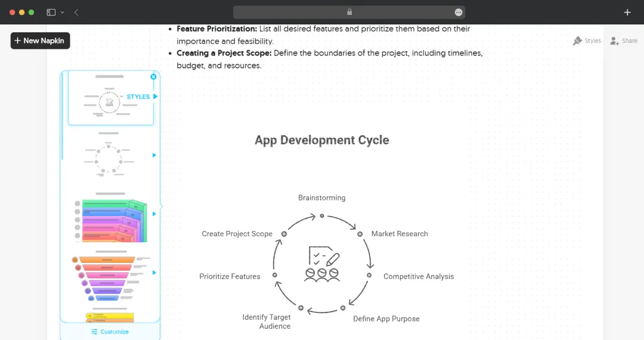
Task: Select the yellow list diagram thumbnail
Action: [110, 316]
